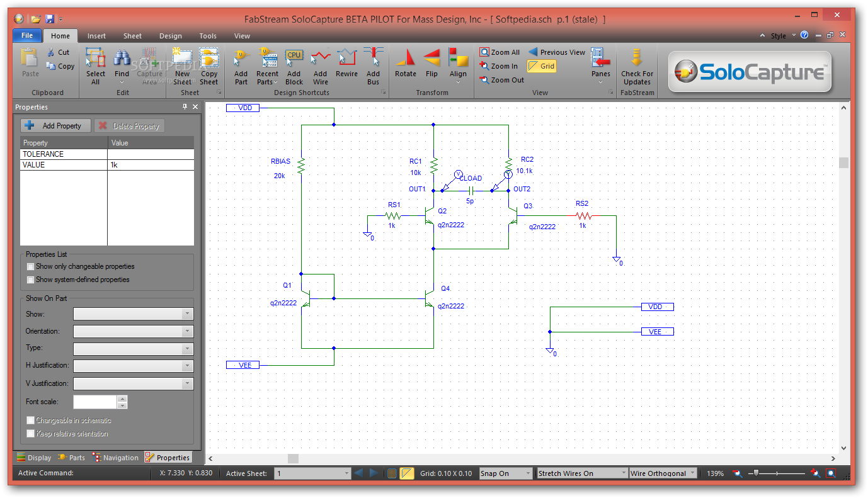Select the Add Wire tool

coord(321,58)
